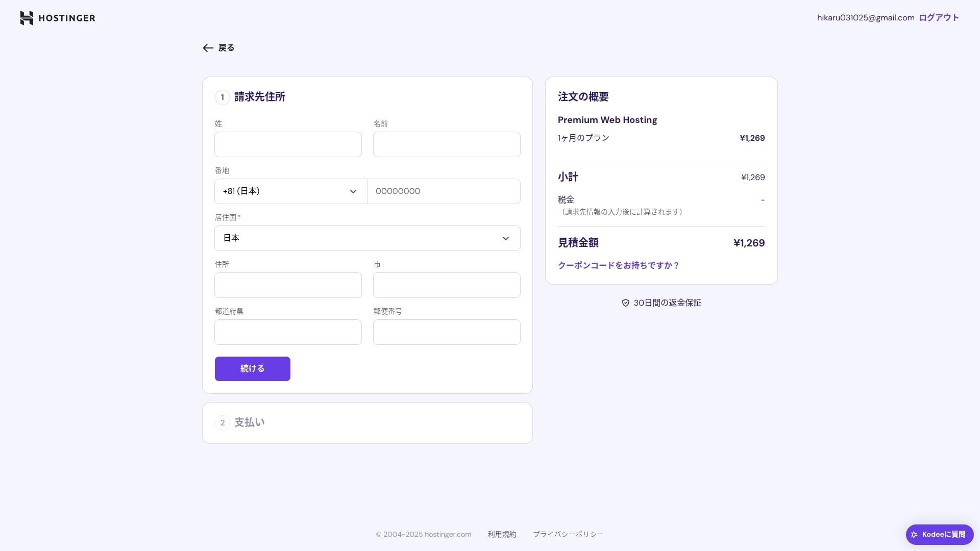The height and width of the screenshot is (551, 980).
Task: Click the ログアウト link
Action: tap(939, 18)
